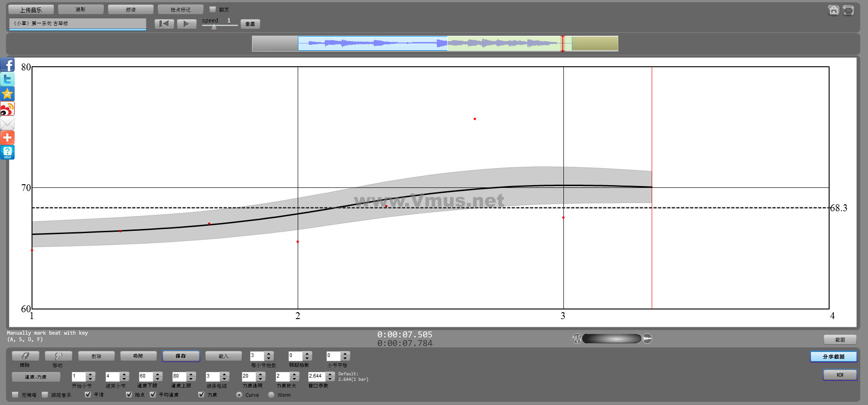868x405 pixels.
Task: Click the speed slider handle
Action: (x=214, y=27)
